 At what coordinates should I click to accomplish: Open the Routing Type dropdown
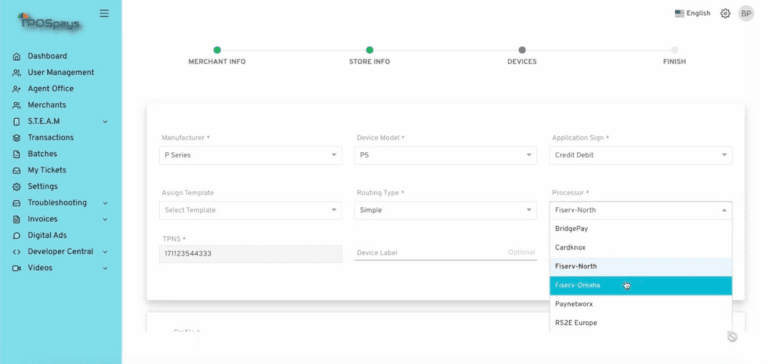point(445,210)
